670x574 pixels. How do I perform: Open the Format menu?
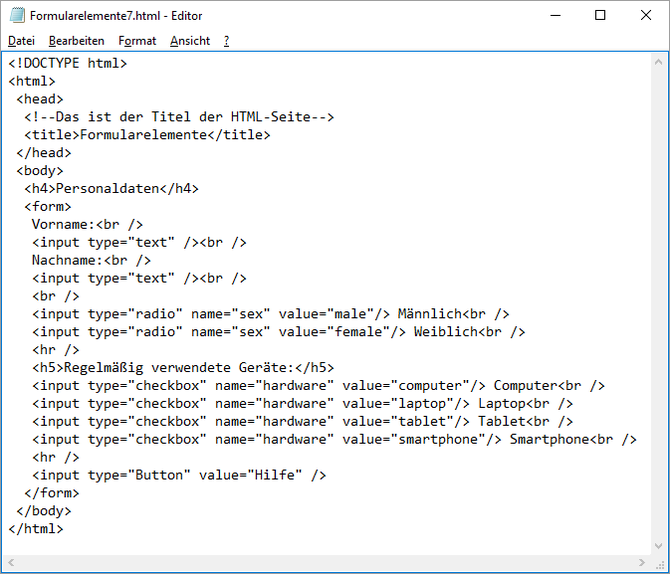137,41
